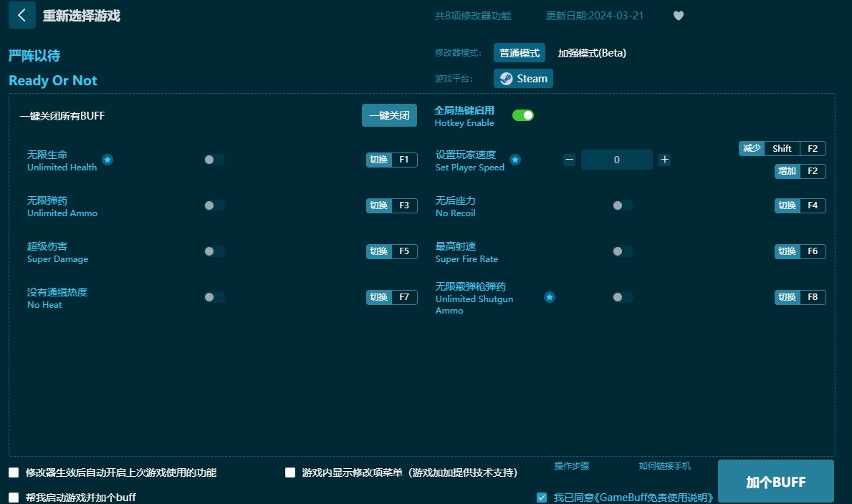Image resolution: width=852 pixels, height=504 pixels.
Task: Click the plus icon to increase player speed
Action: (664, 160)
